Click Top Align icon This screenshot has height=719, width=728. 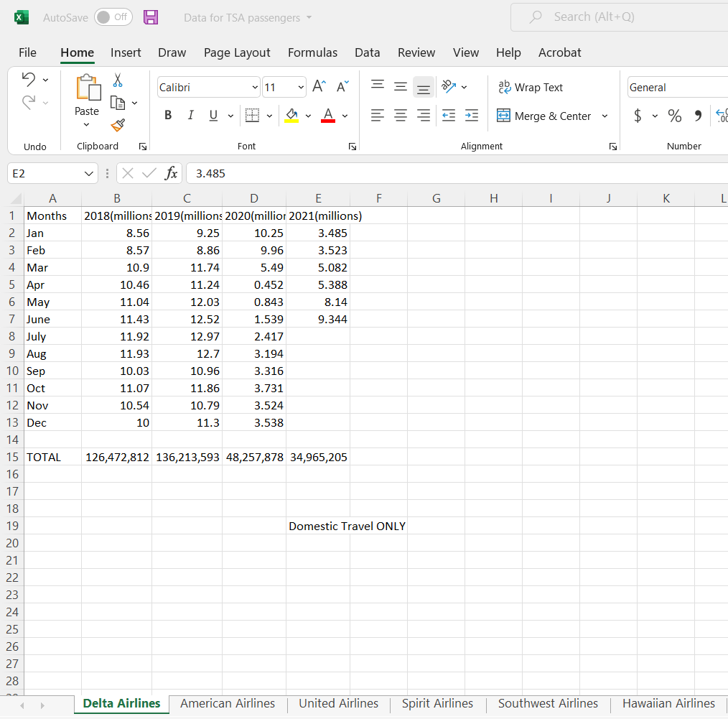click(378, 86)
